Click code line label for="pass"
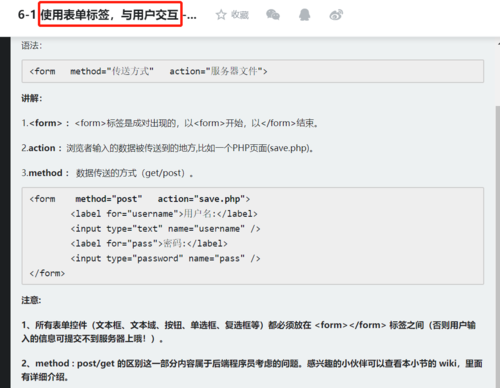The width and height of the screenshot is (500, 388). tap(149, 244)
